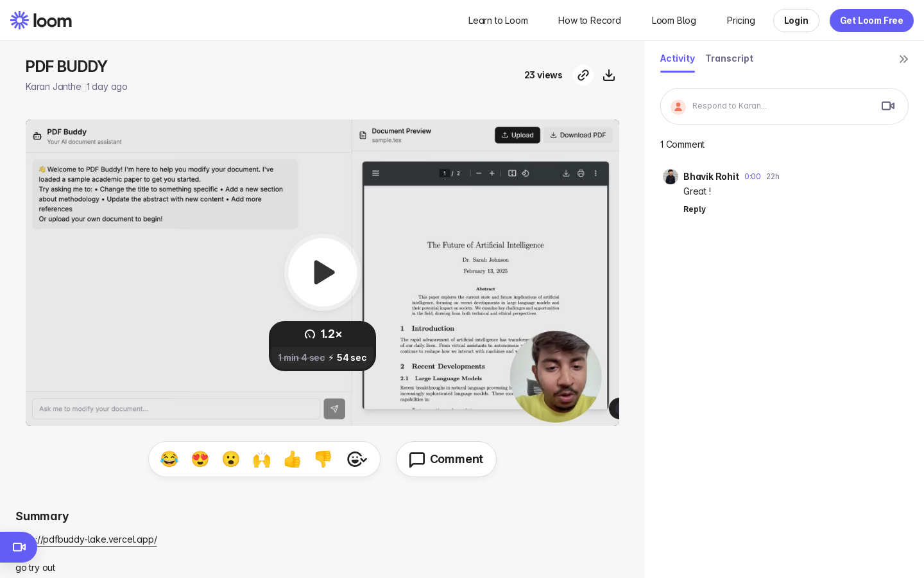Open the Pricing page
The image size is (924, 578).
click(x=740, y=21)
